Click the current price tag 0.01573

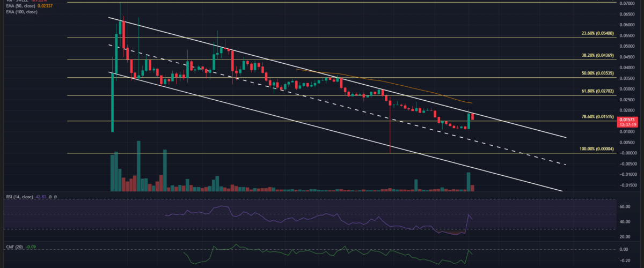(x=626, y=120)
